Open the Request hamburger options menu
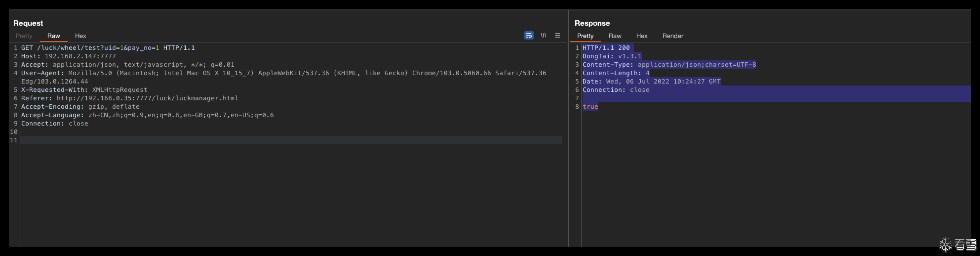 [x=558, y=35]
